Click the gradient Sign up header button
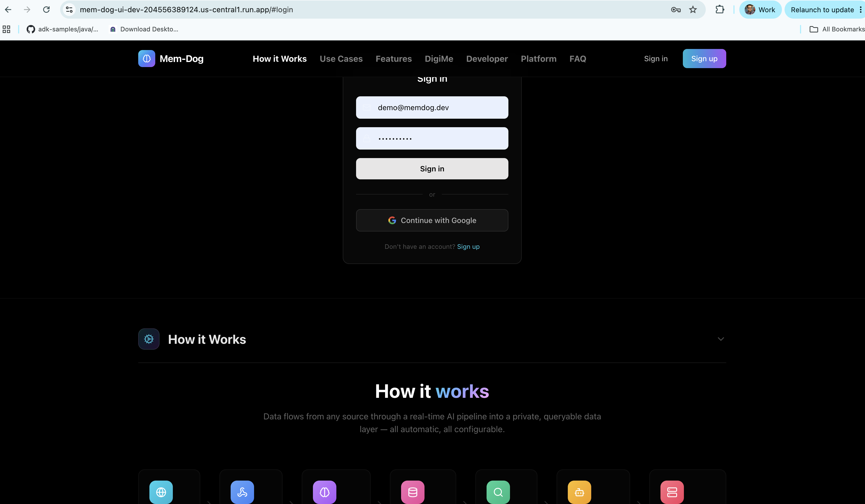 [x=704, y=59]
